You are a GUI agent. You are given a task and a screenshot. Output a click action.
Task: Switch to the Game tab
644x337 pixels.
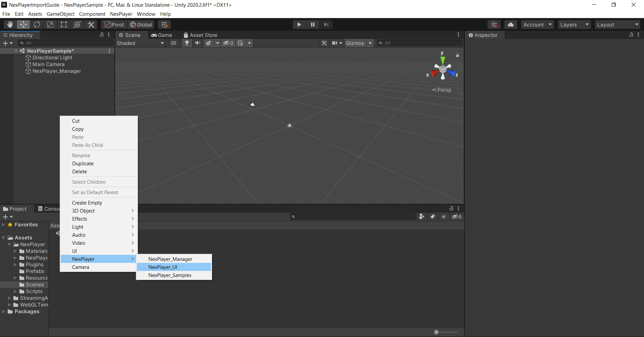[x=161, y=35]
